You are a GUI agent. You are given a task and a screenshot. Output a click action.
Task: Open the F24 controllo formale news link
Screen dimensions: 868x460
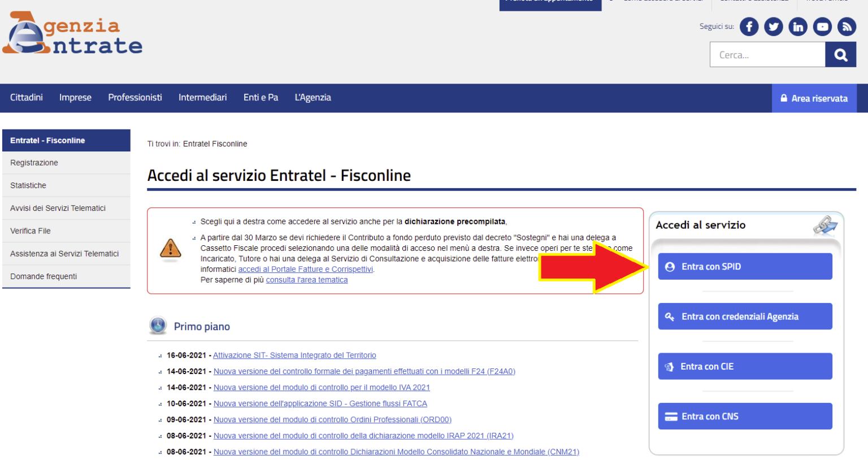364,371
